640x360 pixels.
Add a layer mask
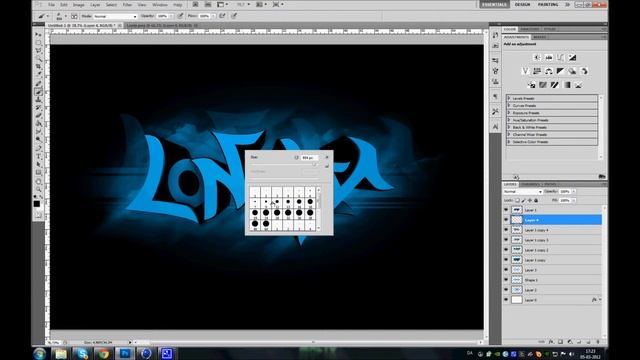pos(560,342)
